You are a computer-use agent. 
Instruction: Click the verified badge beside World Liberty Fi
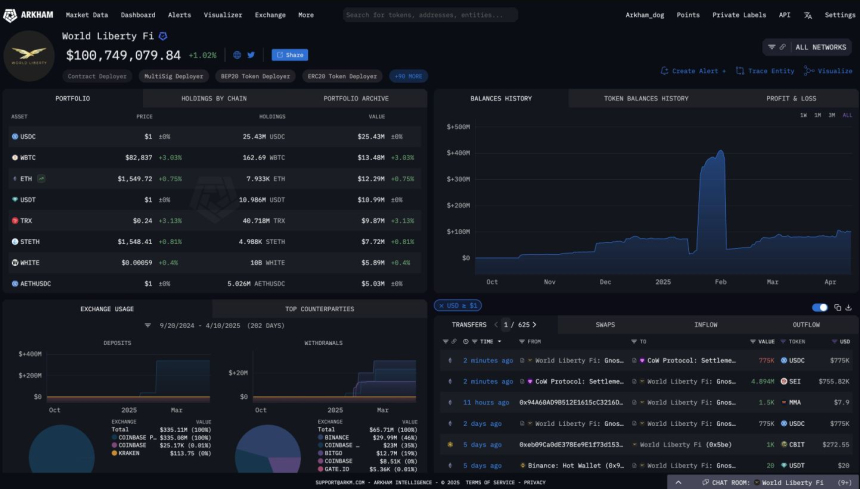[163, 36]
